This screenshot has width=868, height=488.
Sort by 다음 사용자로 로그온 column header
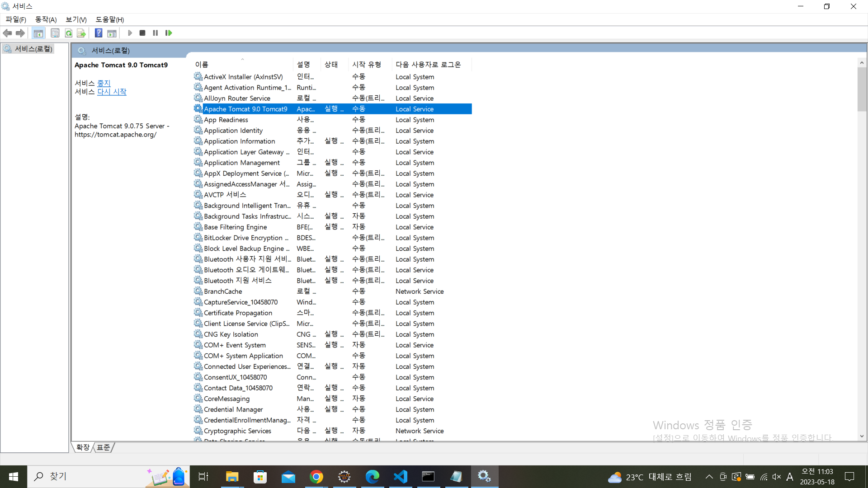(432, 65)
